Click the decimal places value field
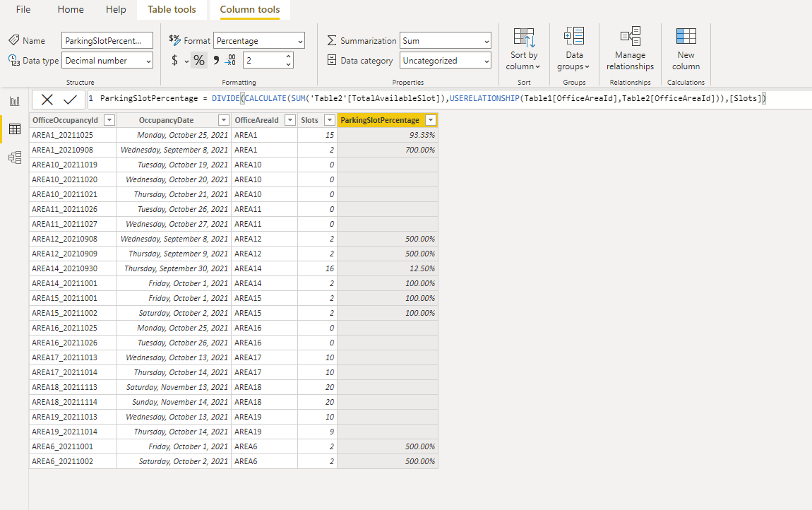Screen dimensions: 812x510 (x=263, y=61)
